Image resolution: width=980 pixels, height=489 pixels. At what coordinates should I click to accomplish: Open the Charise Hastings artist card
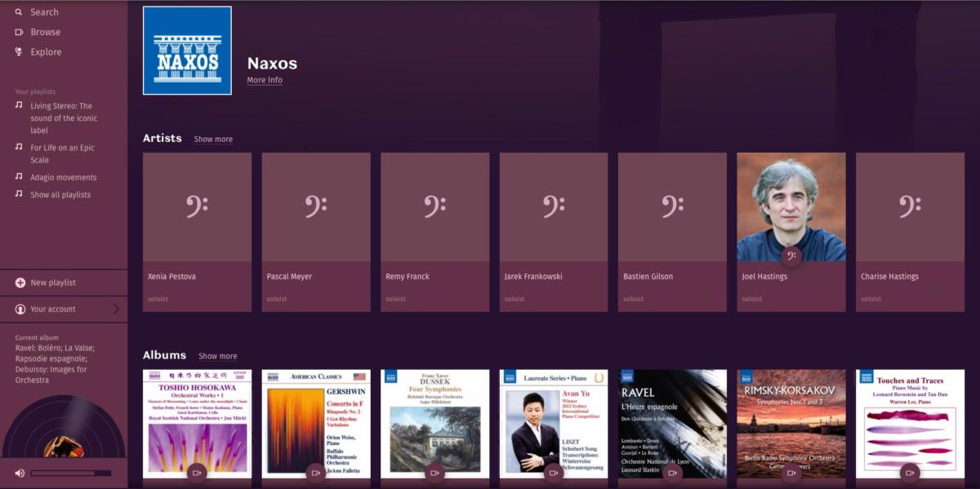pos(910,232)
